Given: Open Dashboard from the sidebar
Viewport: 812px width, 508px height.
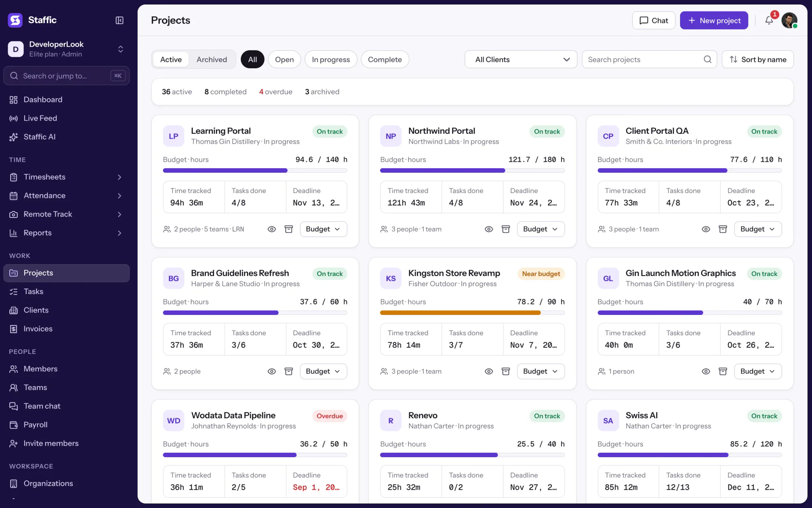Looking at the screenshot, I should (67, 100).
